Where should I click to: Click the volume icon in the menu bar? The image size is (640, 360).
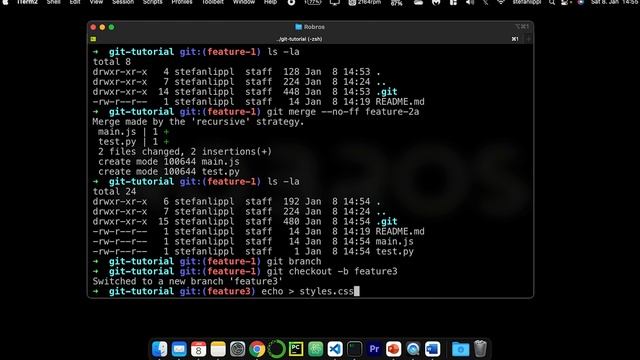click(x=470, y=2)
